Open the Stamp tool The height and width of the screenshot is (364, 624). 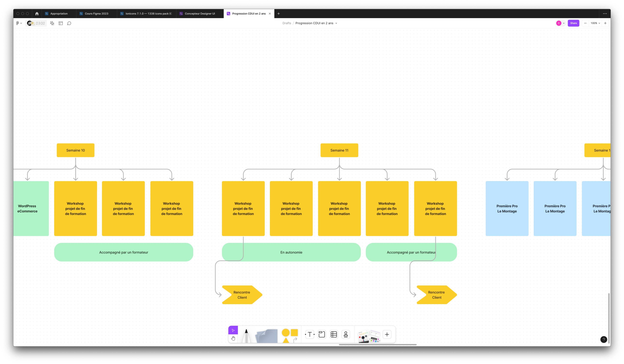(x=346, y=335)
